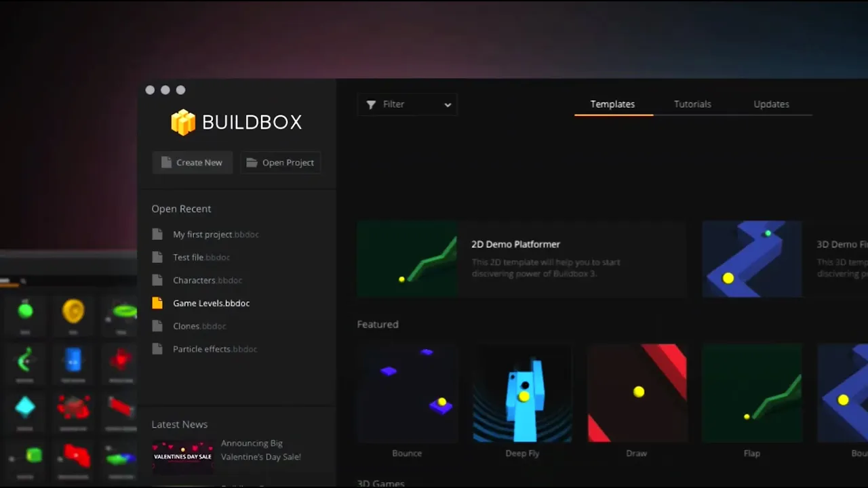Read Announcing Big Valentine's Day Sale news

point(261,450)
